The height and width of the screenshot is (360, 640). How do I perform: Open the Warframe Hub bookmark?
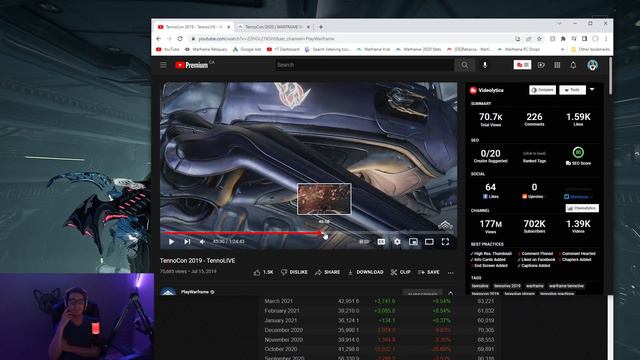click(373, 49)
